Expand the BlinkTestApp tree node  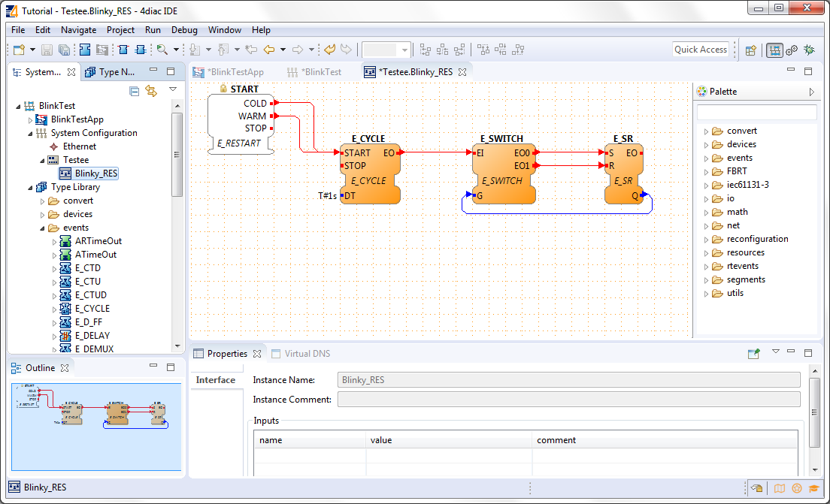point(31,119)
